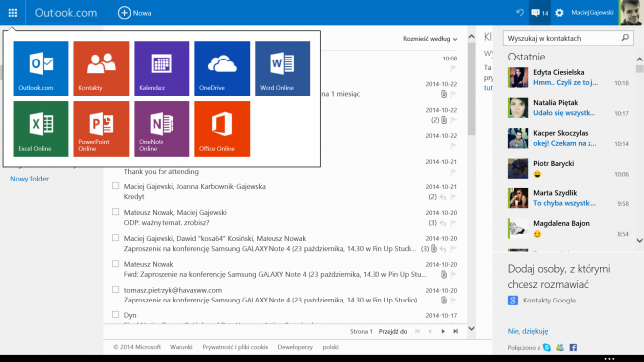644x362 pixels.
Task: Go to last page arrow
Action: [456, 331]
